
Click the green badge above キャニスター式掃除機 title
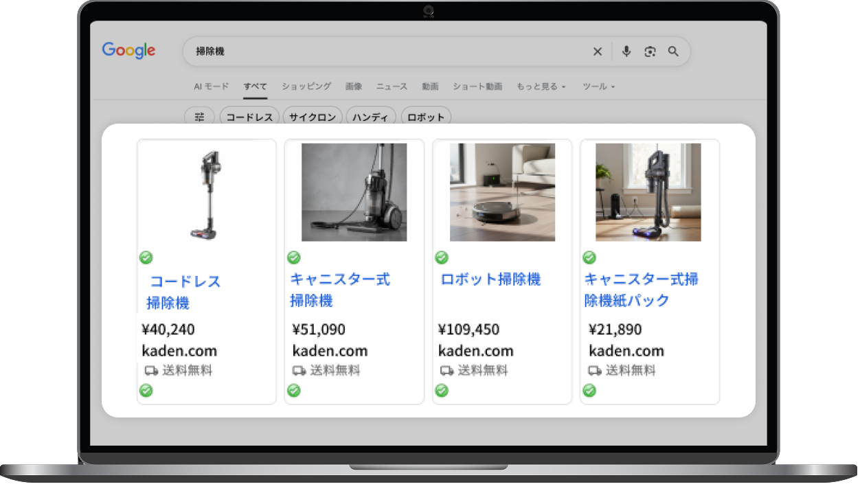[294, 257]
